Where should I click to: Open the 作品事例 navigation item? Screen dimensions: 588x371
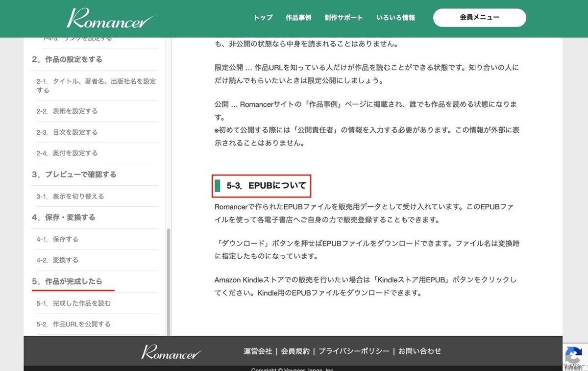(298, 18)
